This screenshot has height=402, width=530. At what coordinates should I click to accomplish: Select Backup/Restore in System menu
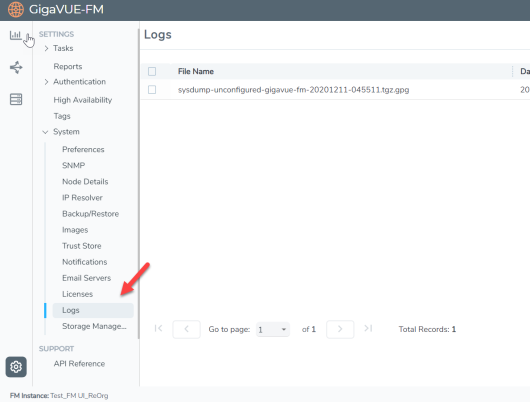click(x=90, y=214)
